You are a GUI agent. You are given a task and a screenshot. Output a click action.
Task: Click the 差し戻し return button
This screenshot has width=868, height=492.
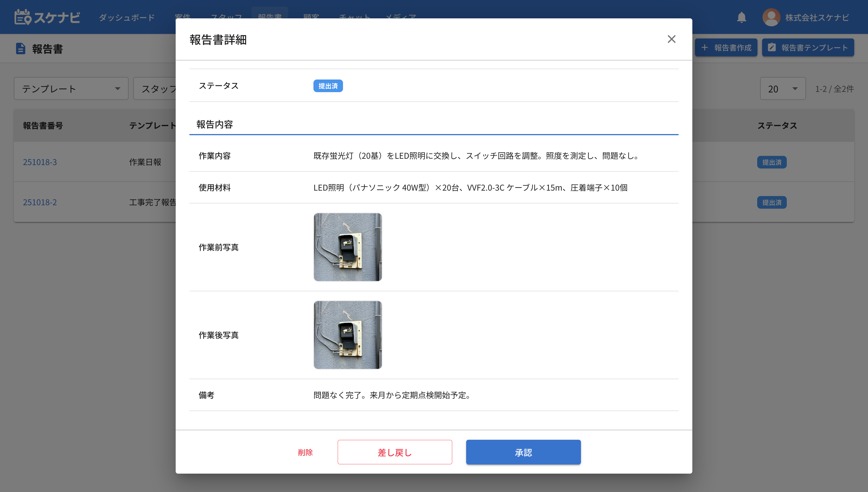[x=394, y=452]
